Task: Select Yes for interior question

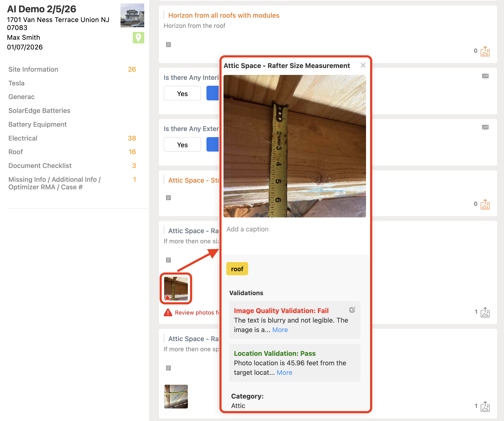Action: click(x=182, y=93)
